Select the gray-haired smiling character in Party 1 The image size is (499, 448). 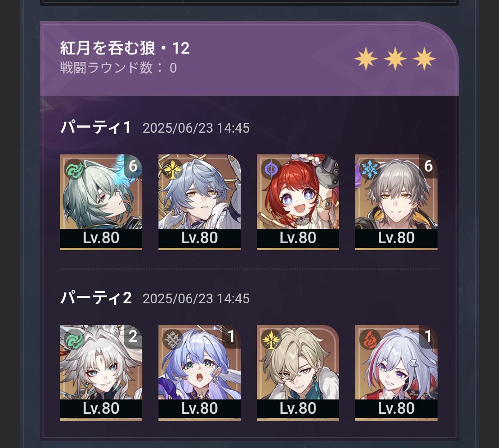click(x=396, y=202)
